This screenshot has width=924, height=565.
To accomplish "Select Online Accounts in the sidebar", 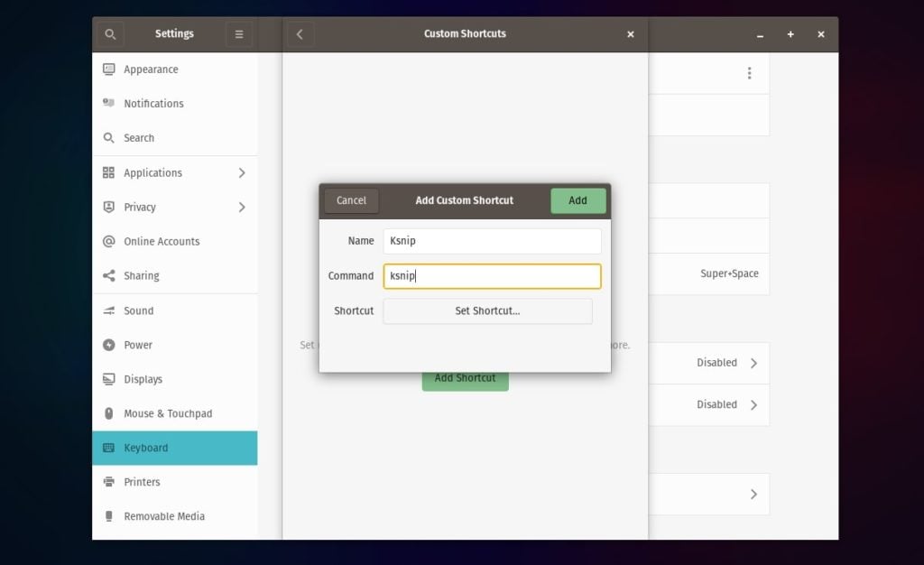I will pyautogui.click(x=162, y=242).
